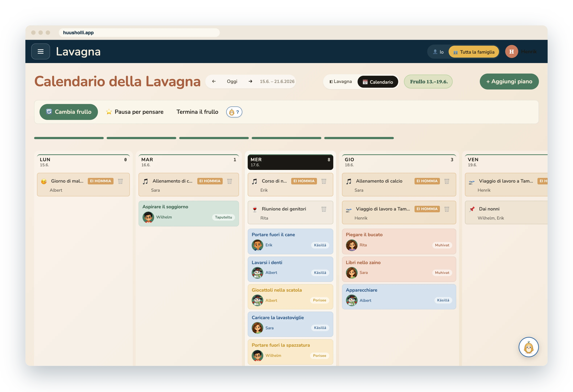Choose Pausa per pensare
The height and width of the screenshot is (392, 573).
point(135,112)
